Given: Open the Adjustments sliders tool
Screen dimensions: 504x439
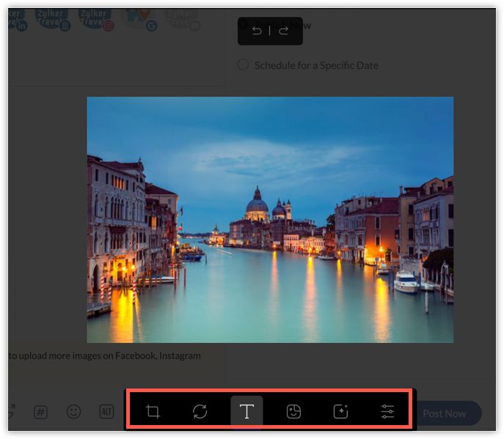Looking at the screenshot, I should (387, 411).
